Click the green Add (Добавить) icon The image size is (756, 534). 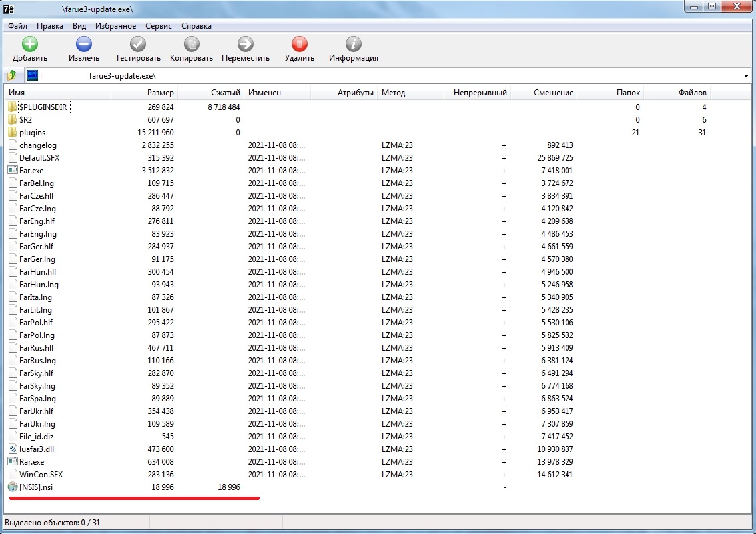30,44
